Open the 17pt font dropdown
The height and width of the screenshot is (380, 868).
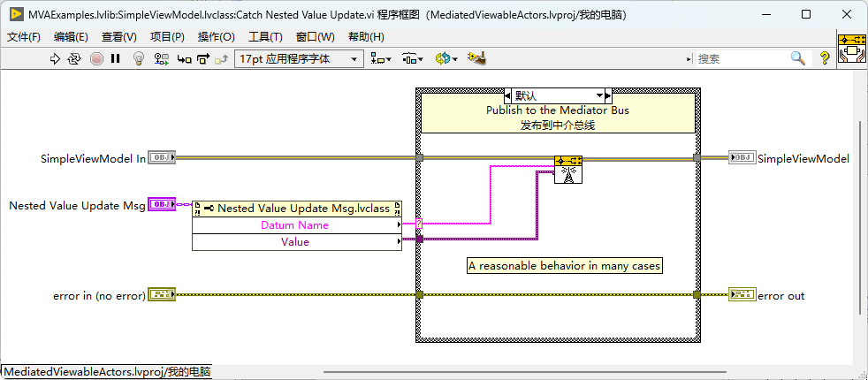[299, 58]
